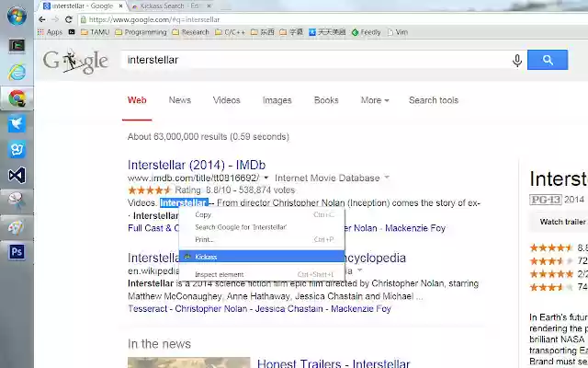Open Honest Trailers - Interstellar news link
588x368 pixels.
[x=334, y=362]
